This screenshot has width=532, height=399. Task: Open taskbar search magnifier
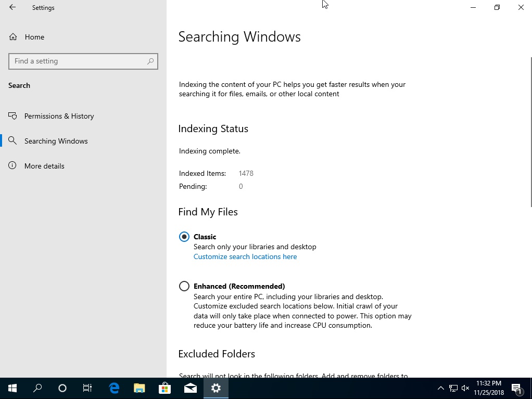(37, 388)
